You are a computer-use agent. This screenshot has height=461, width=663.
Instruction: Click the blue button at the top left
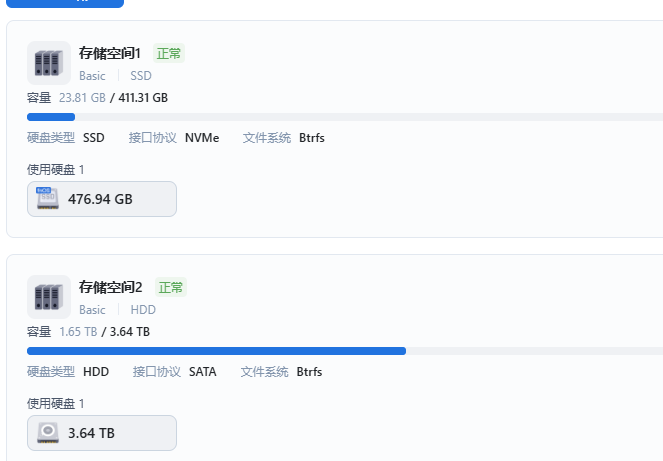[65, 3]
